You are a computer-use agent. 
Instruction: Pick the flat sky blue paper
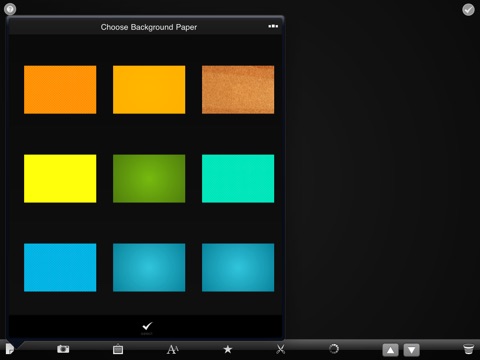click(60, 267)
